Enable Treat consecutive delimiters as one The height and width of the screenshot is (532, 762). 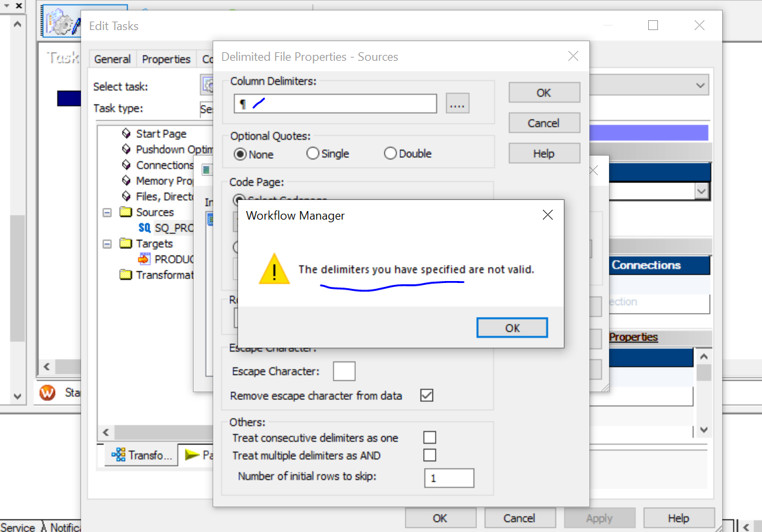(x=430, y=437)
